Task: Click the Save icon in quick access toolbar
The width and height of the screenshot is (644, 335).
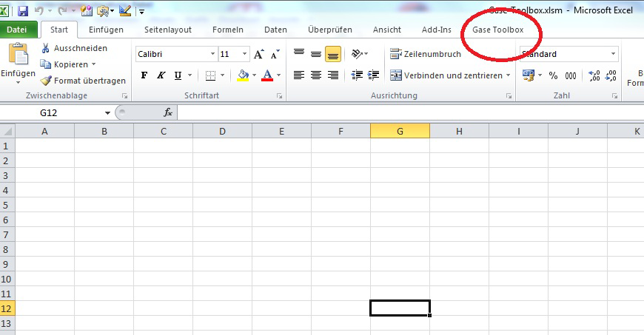Action: 23,11
